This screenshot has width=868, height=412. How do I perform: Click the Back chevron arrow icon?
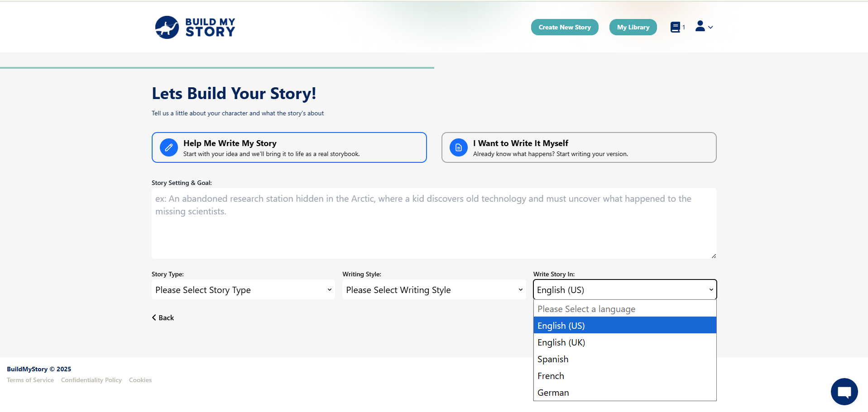[x=154, y=317]
